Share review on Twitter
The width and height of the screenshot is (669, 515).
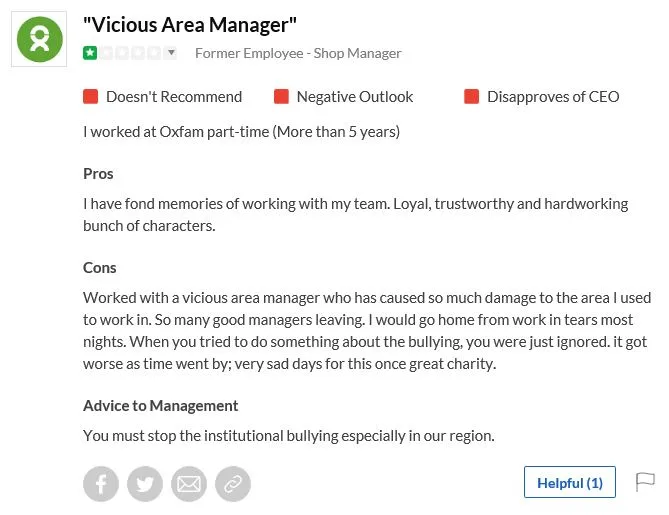point(145,484)
